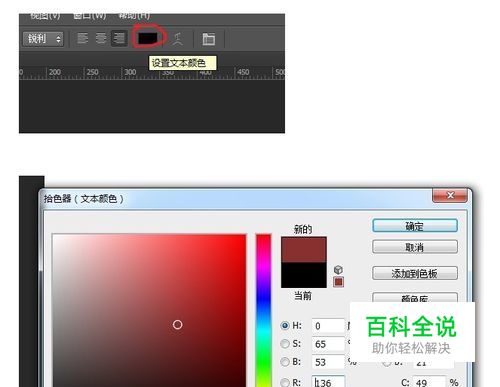The height and width of the screenshot is (387, 500).
Task: Click the H input field showing 0
Action: pos(328,326)
